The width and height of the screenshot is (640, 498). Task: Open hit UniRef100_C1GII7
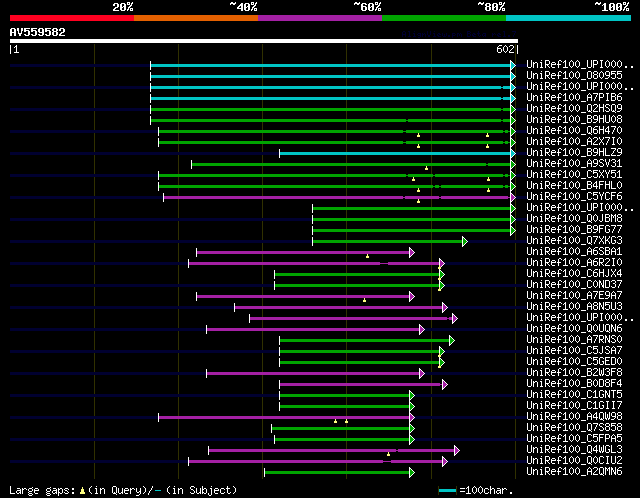pyautogui.click(x=574, y=406)
